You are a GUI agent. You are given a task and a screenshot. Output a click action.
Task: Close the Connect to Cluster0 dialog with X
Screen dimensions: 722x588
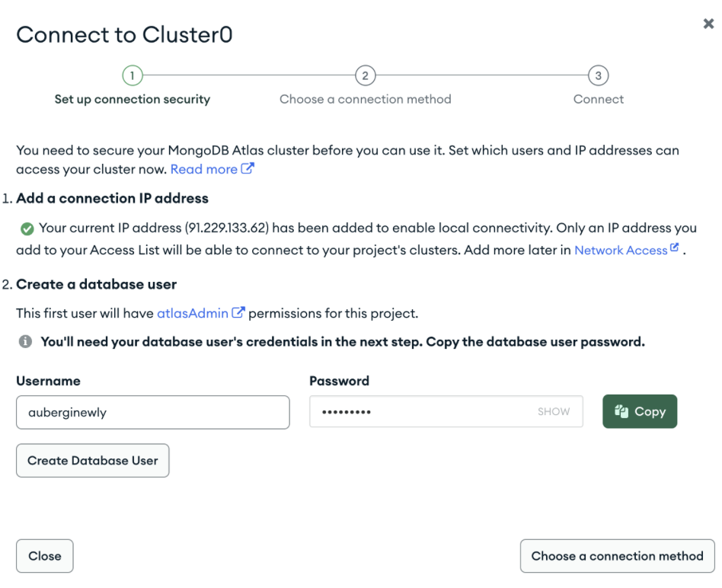708,24
